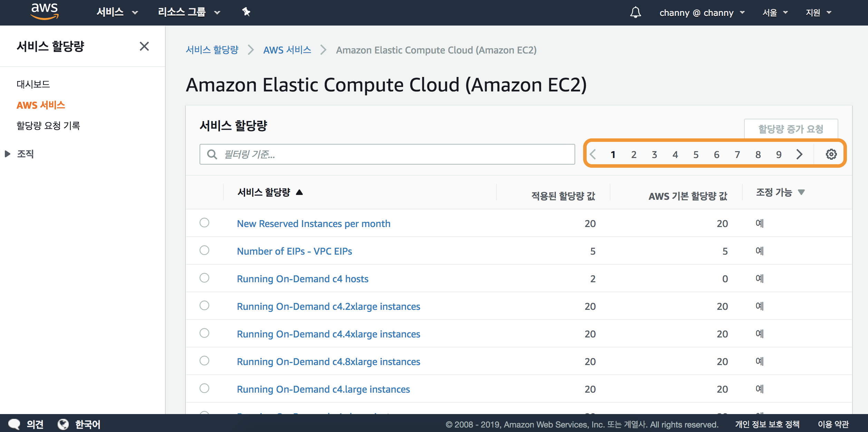This screenshot has width=868, height=432.
Task: Go to page 4
Action: point(675,155)
